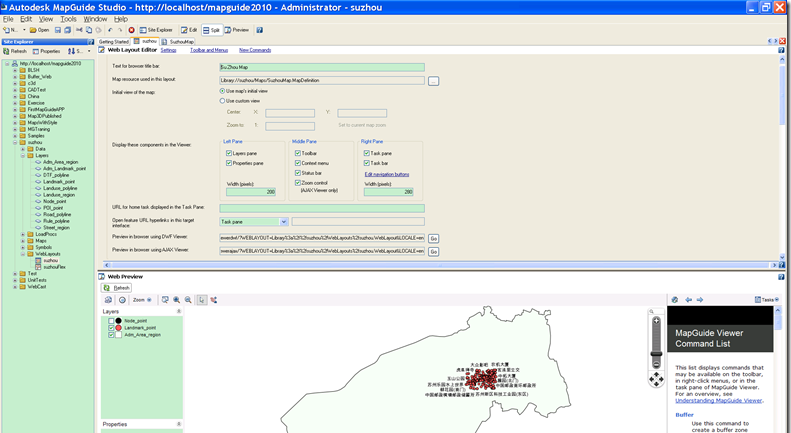
Task: Click the Redo arrow icon
Action: coord(120,30)
